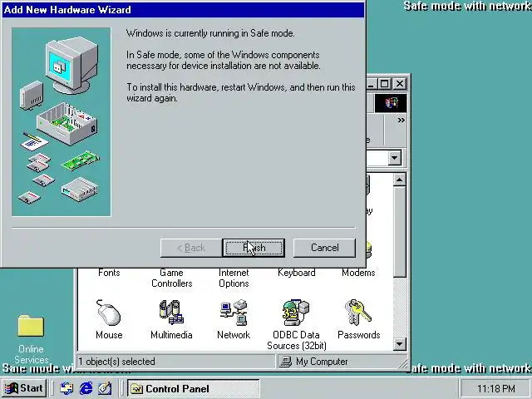532x399 pixels.
Task: Open the Passwords icon in Control Panel
Action: 358,319
